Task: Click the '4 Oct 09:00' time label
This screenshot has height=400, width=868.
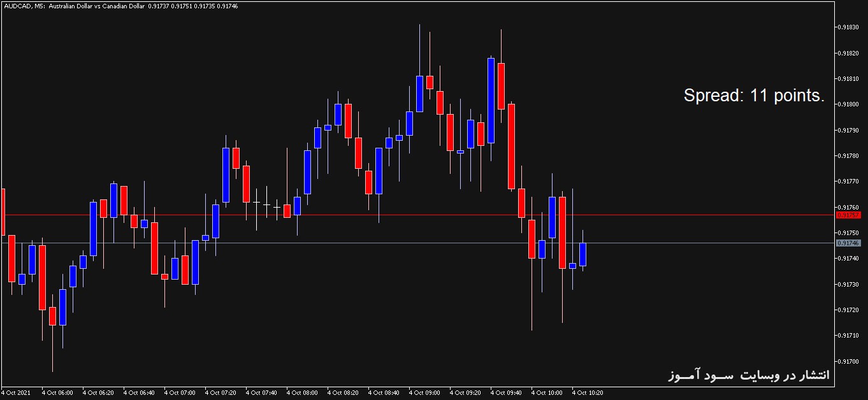Action: click(424, 393)
